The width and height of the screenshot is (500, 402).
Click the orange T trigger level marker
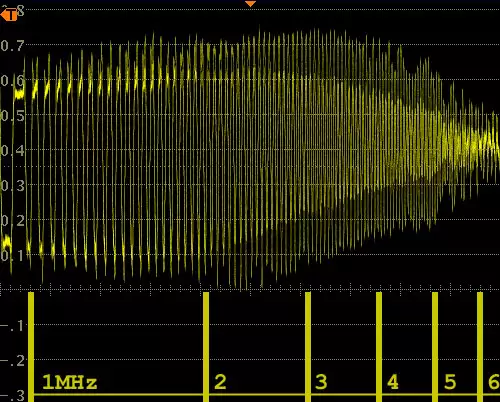click(x=9, y=15)
